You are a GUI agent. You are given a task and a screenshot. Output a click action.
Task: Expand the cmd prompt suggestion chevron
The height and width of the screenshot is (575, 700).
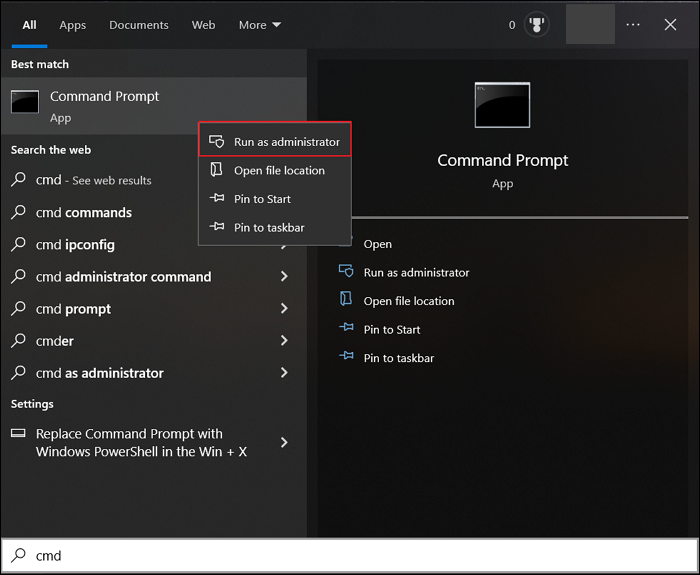pyautogui.click(x=284, y=309)
